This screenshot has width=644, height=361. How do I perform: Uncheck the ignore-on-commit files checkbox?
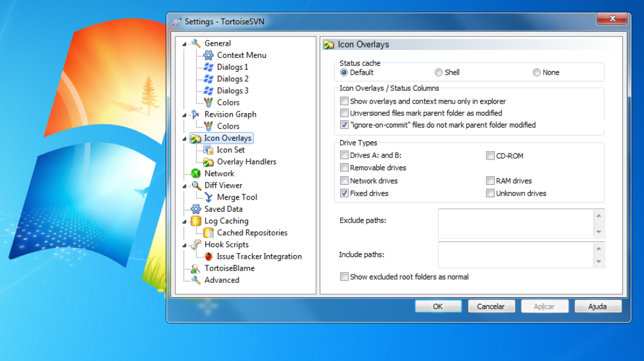tap(344, 125)
